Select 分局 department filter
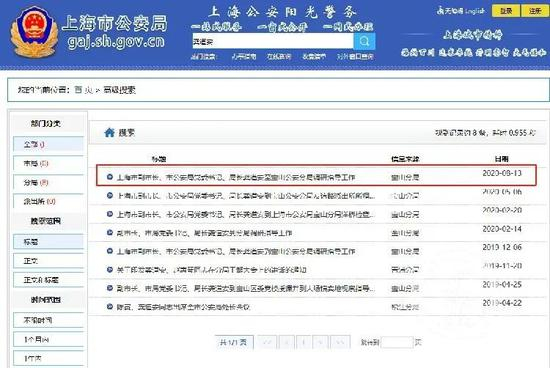 tap(49, 182)
